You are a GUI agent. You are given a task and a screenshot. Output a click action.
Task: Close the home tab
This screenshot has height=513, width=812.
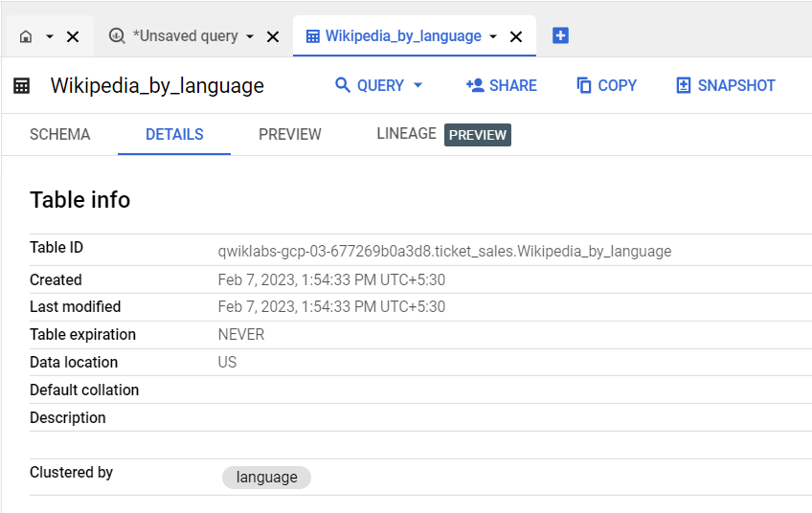tap(73, 36)
